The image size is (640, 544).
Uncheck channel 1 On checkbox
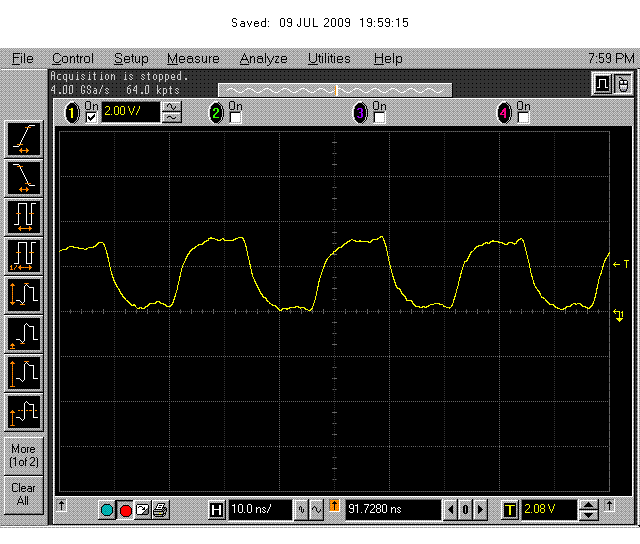(91, 118)
